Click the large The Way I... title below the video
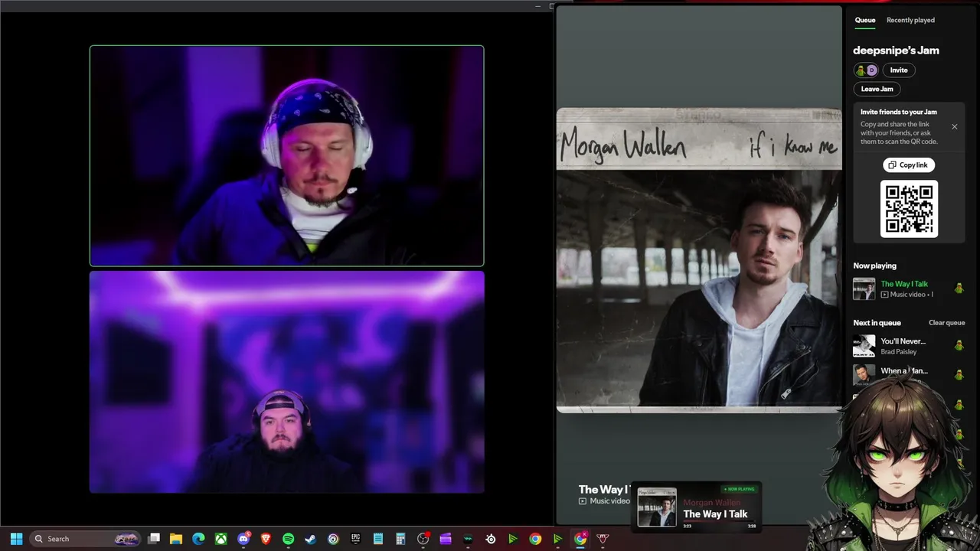The height and width of the screenshot is (551, 980). click(x=604, y=489)
